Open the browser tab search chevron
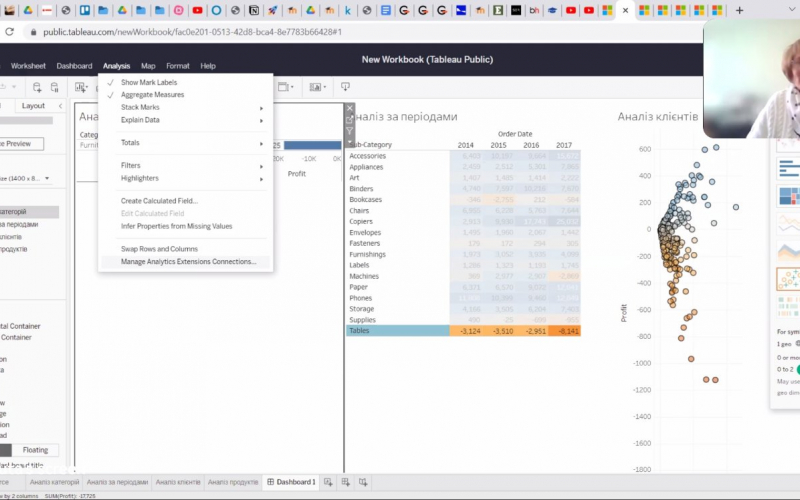Image resolution: width=800 pixels, height=500 pixels. click(x=792, y=10)
